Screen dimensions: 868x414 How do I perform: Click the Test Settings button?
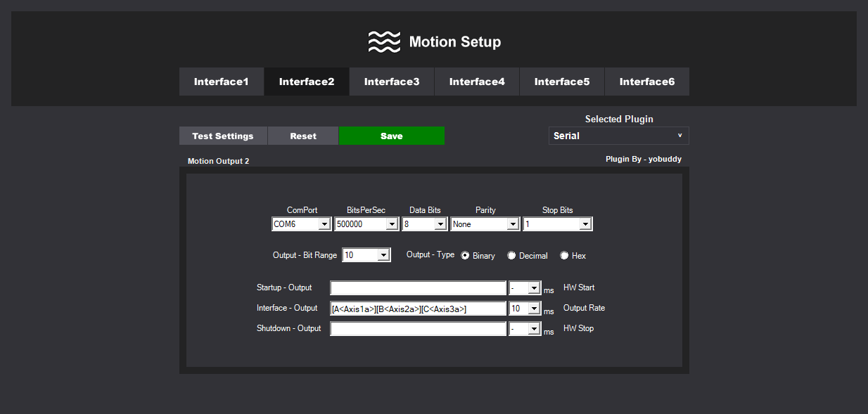223,136
